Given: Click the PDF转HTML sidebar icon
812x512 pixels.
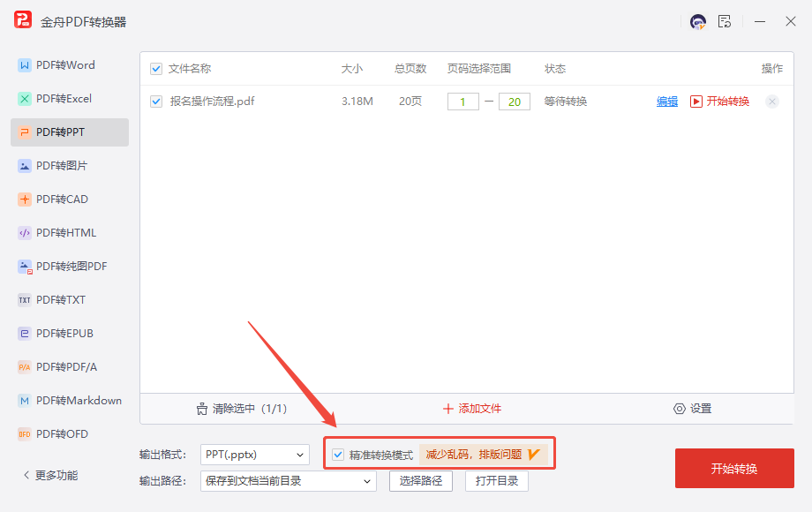Looking at the screenshot, I should pos(25,233).
